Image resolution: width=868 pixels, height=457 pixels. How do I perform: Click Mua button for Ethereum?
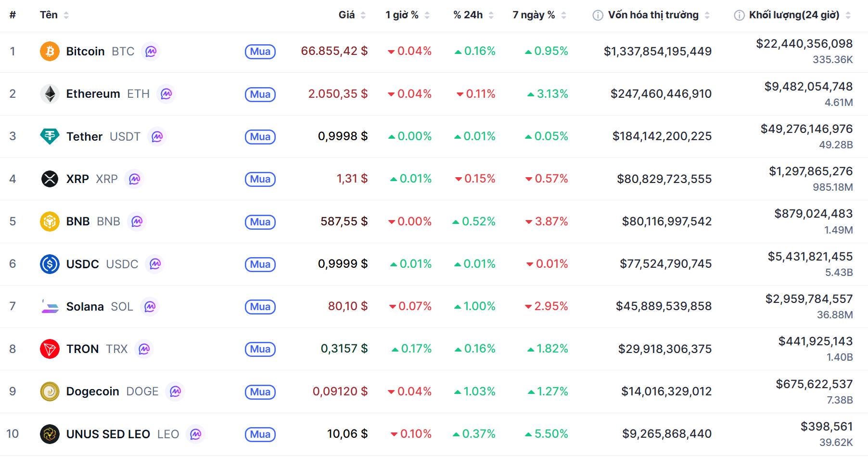(x=260, y=94)
